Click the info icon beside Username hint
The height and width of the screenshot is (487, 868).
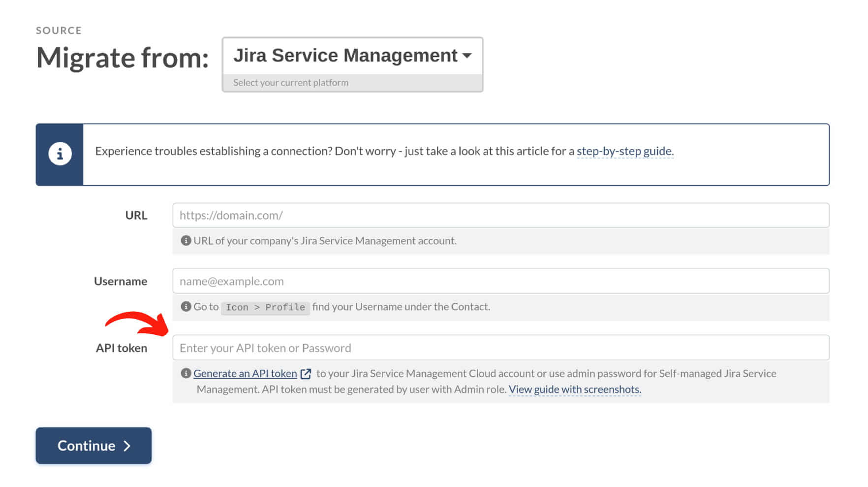coord(186,307)
